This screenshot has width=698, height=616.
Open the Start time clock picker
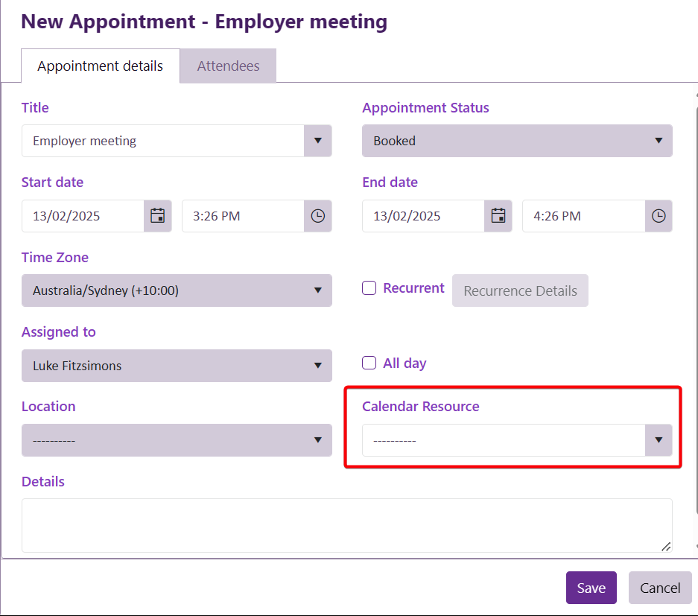tap(317, 216)
